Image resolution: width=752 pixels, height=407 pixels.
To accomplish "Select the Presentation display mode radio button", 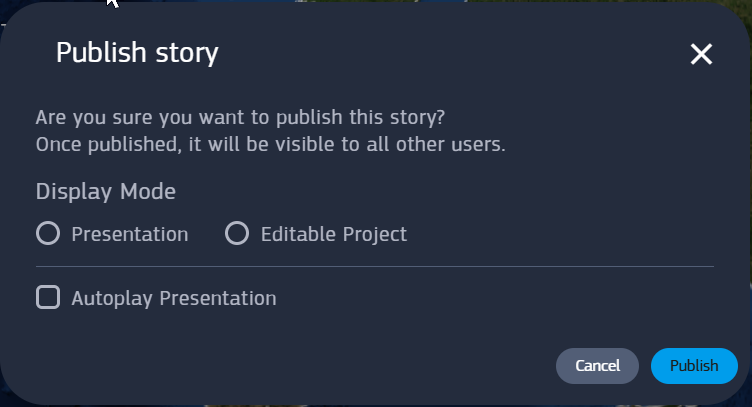I will [48, 234].
